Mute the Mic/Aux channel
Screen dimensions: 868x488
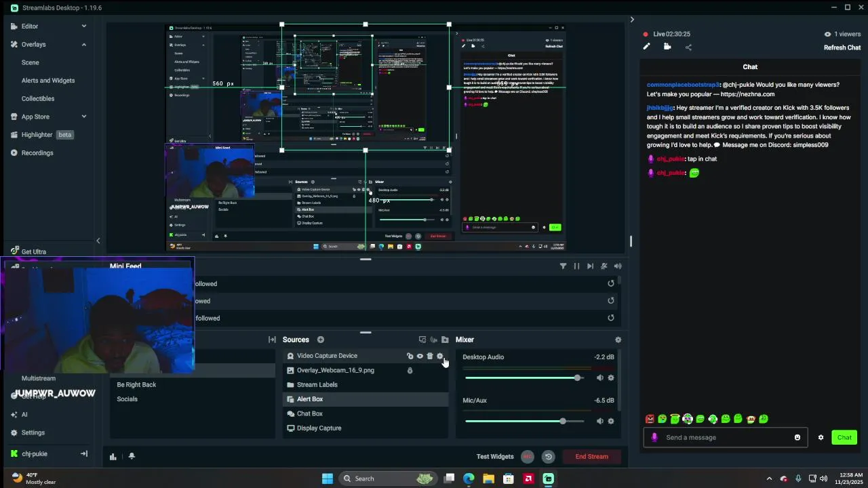click(599, 421)
